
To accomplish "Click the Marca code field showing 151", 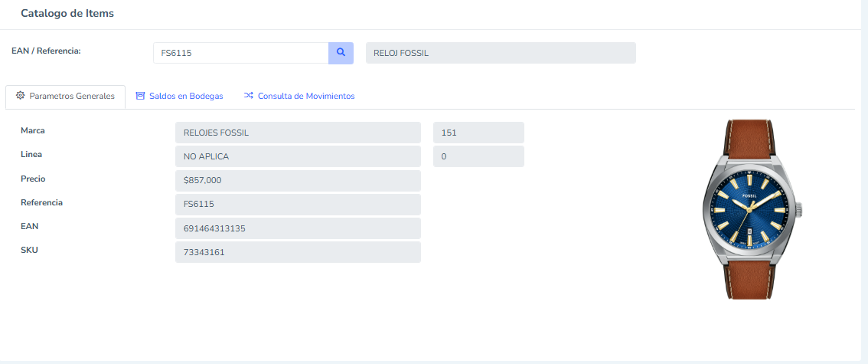I will (x=478, y=133).
